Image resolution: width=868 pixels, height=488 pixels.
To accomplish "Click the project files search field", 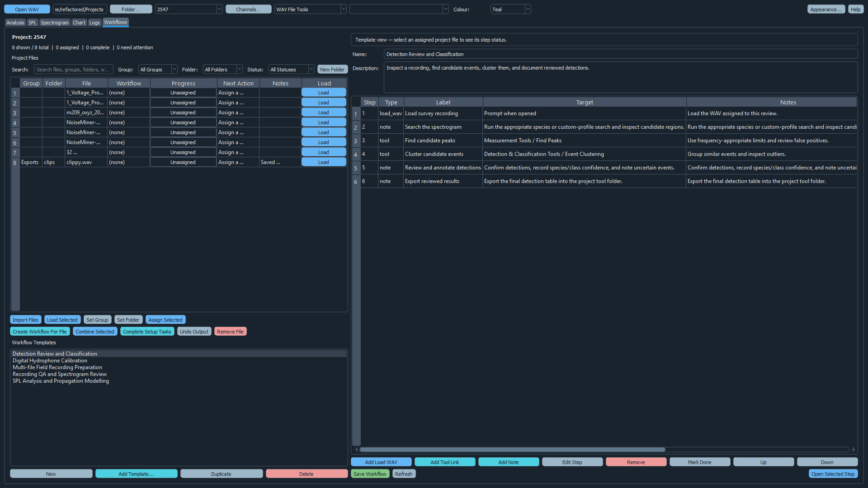I will pyautogui.click(x=73, y=70).
